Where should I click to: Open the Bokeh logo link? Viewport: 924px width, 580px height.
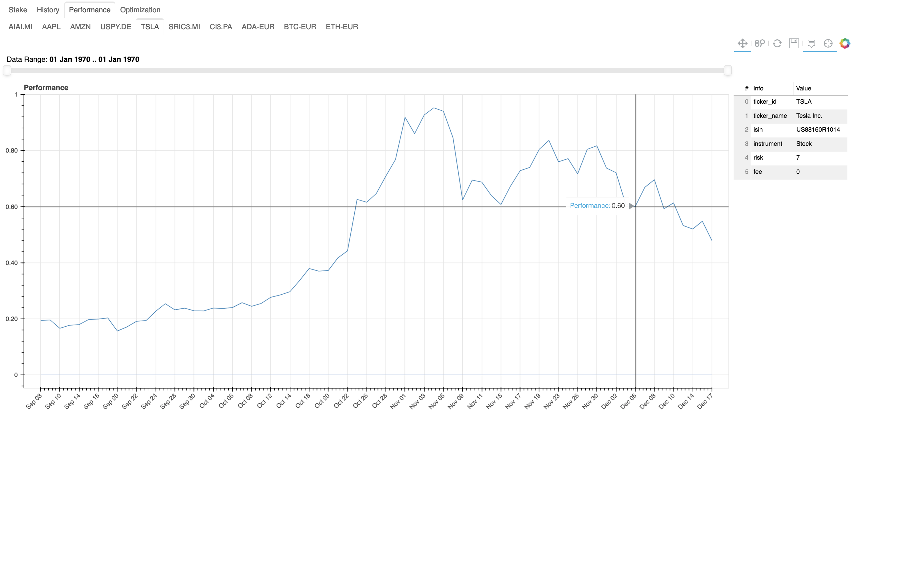(x=845, y=43)
